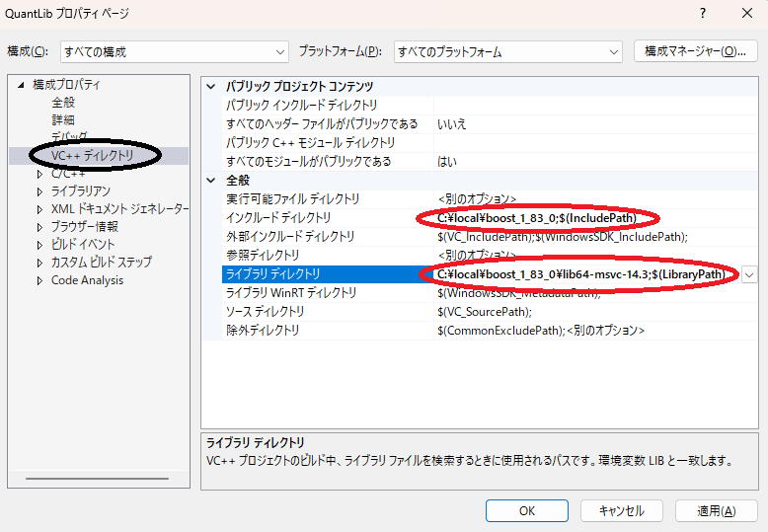The image size is (768, 532).
Task: Click the help question mark icon
Action: click(703, 13)
